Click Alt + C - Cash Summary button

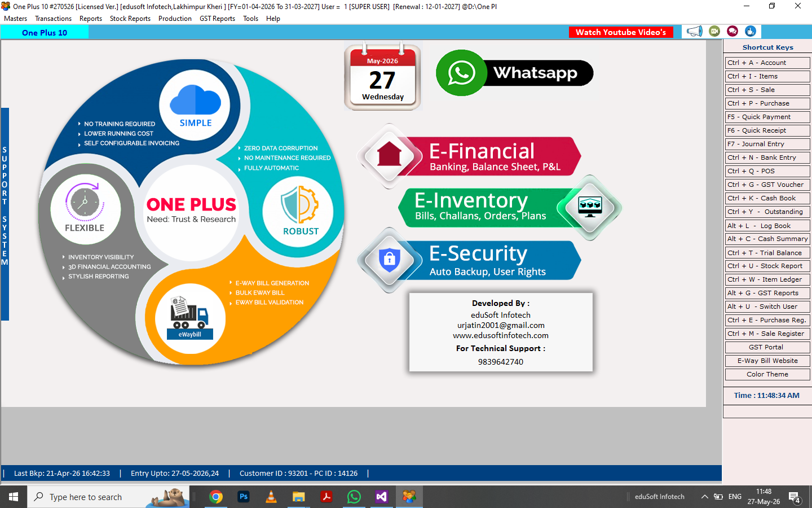tap(767, 239)
